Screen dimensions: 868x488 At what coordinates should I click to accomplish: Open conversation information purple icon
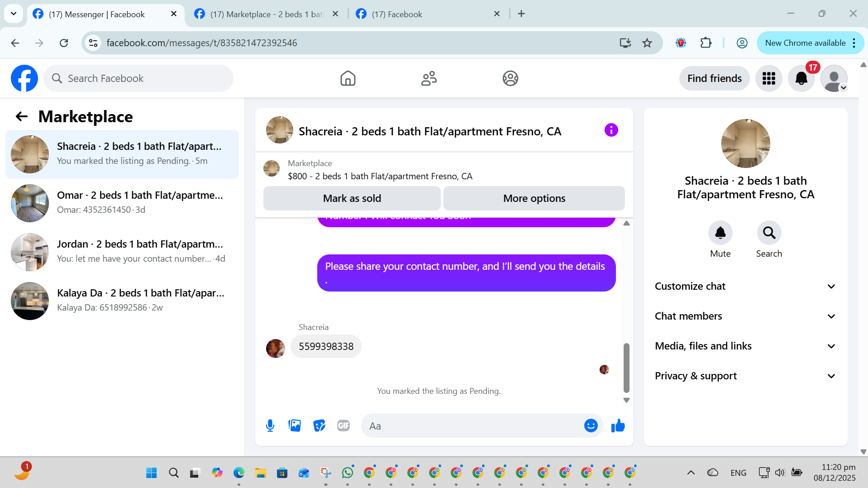tap(611, 130)
